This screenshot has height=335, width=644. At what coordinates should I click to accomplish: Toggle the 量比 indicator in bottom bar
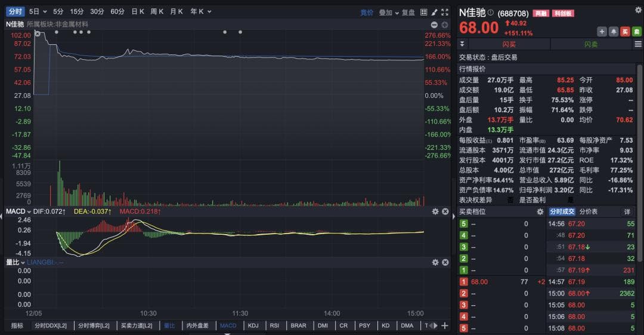pos(170,325)
